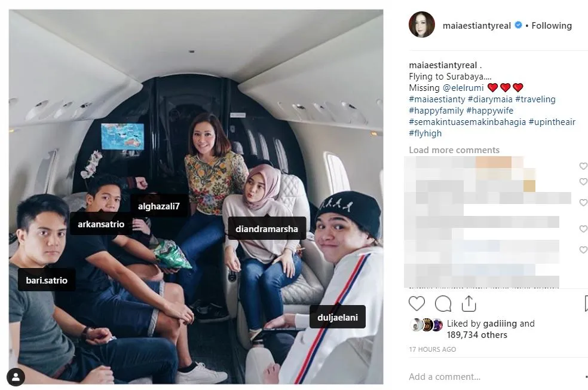Image resolution: width=588 pixels, height=390 pixels.
Task: Open maiaestiantyreal profile avatar
Action: (422, 25)
